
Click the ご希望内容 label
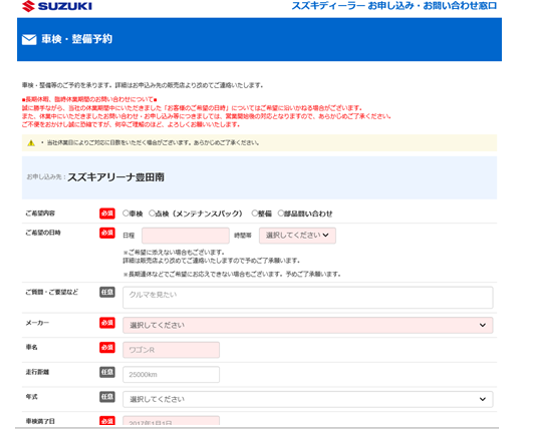pos(40,213)
